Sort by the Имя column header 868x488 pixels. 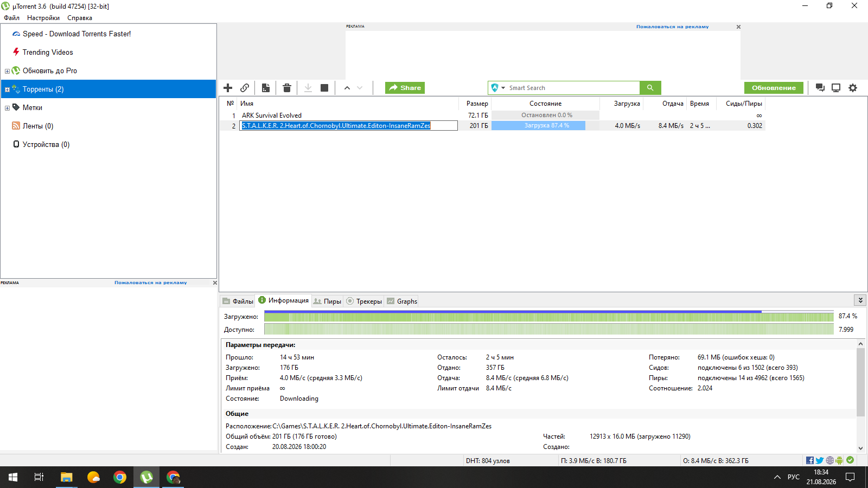[349, 104]
